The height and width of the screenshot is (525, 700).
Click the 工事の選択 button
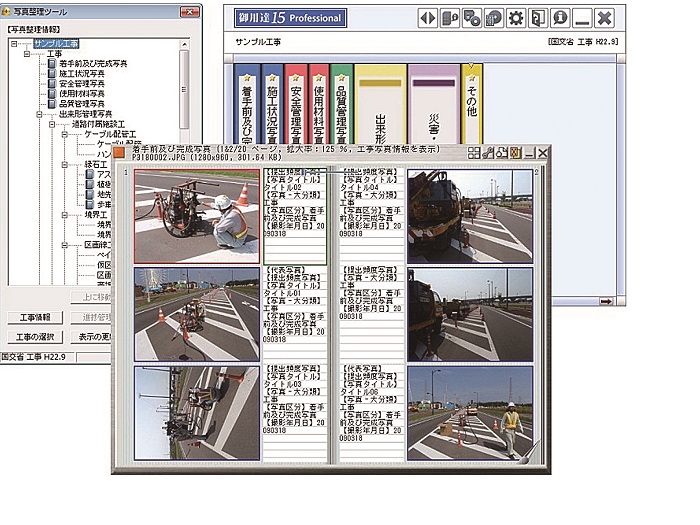35,337
